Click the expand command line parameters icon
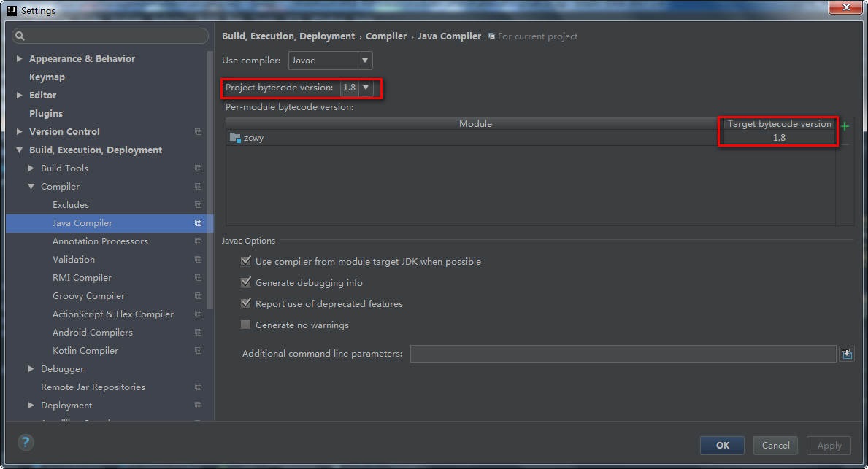The image size is (868, 469). [x=847, y=354]
